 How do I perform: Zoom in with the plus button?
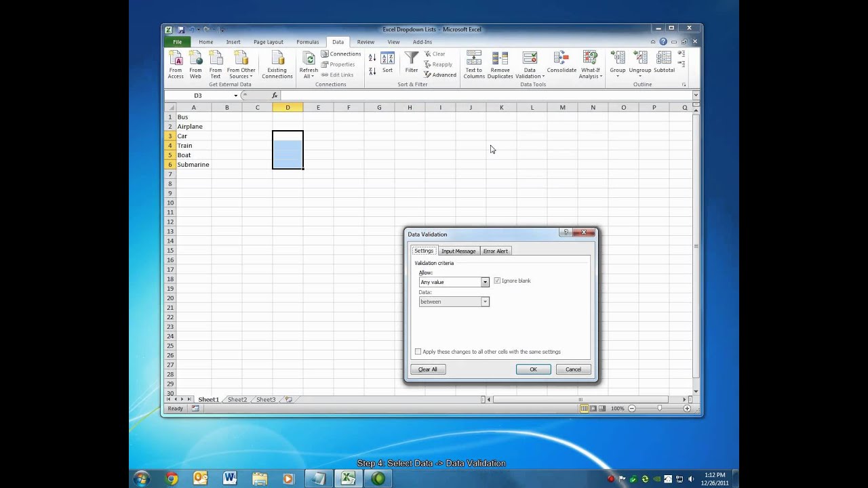687,409
